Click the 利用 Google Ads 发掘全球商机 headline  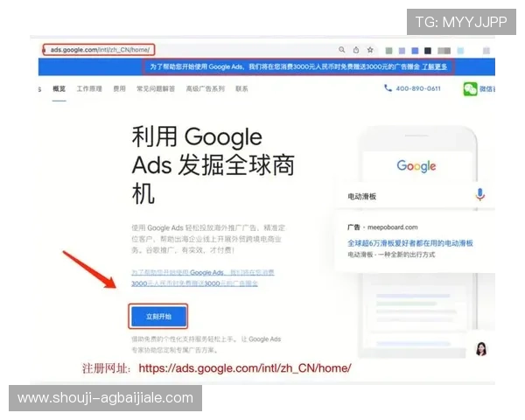coord(213,165)
